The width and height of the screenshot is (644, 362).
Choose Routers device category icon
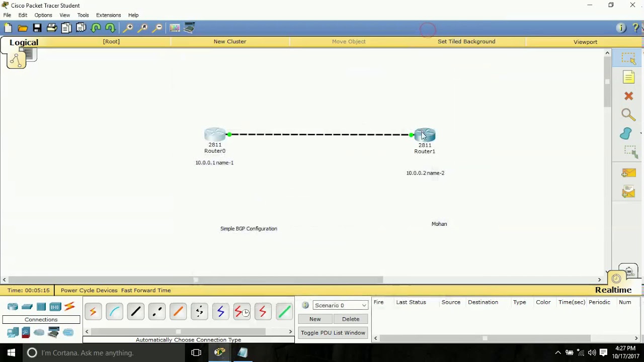(x=13, y=307)
